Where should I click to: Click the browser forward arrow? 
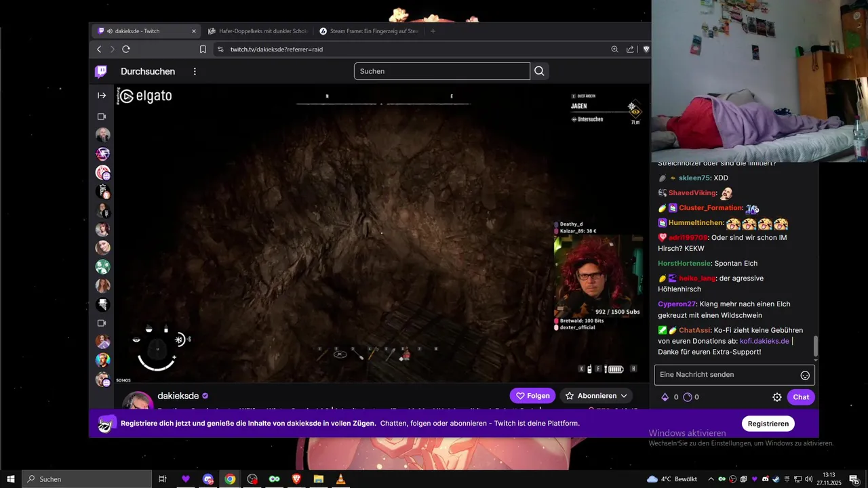click(113, 49)
